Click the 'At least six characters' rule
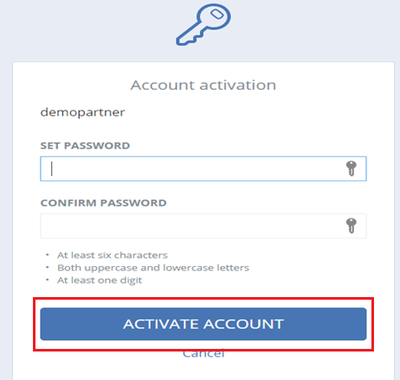400x380 pixels. coord(112,255)
